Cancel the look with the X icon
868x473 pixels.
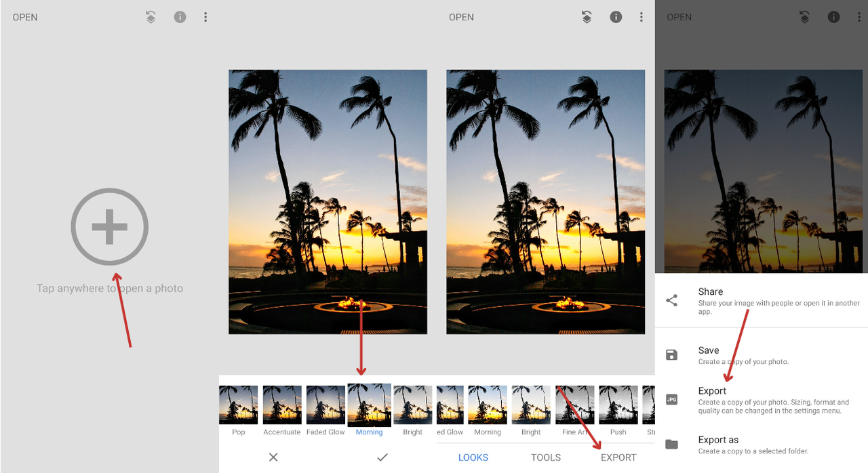point(273,457)
